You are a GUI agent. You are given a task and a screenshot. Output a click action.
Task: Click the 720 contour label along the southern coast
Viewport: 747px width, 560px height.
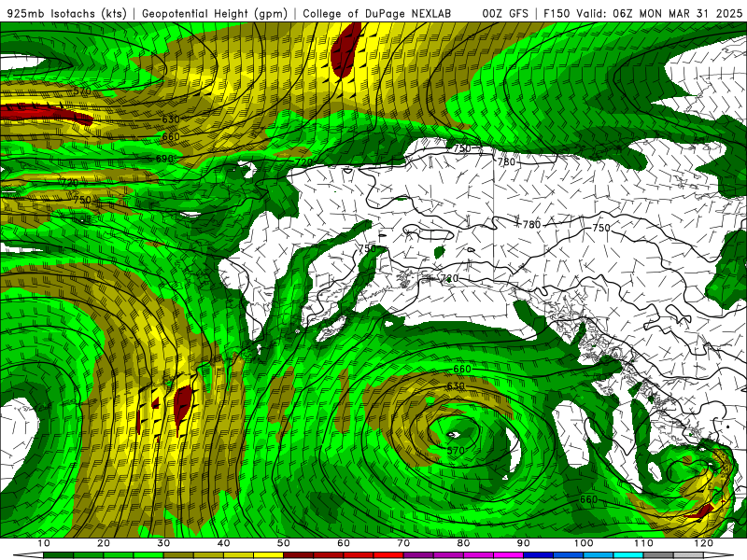point(449,278)
